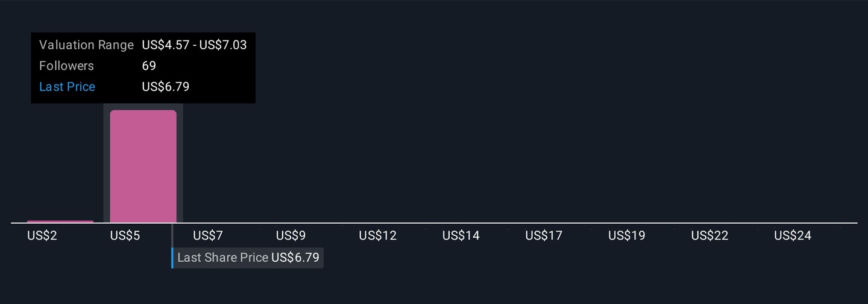The width and height of the screenshot is (868, 304).
Task: Click the followers count 69
Action: 149,66
